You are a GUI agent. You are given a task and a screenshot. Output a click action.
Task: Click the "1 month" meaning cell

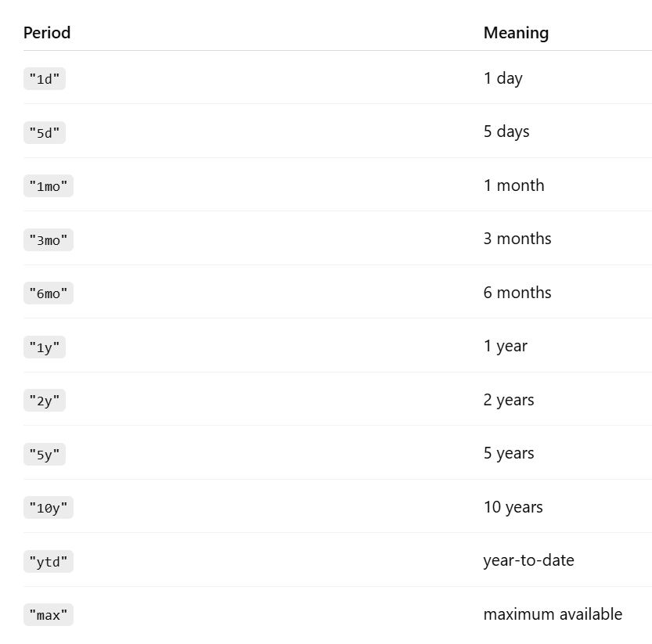click(x=513, y=185)
